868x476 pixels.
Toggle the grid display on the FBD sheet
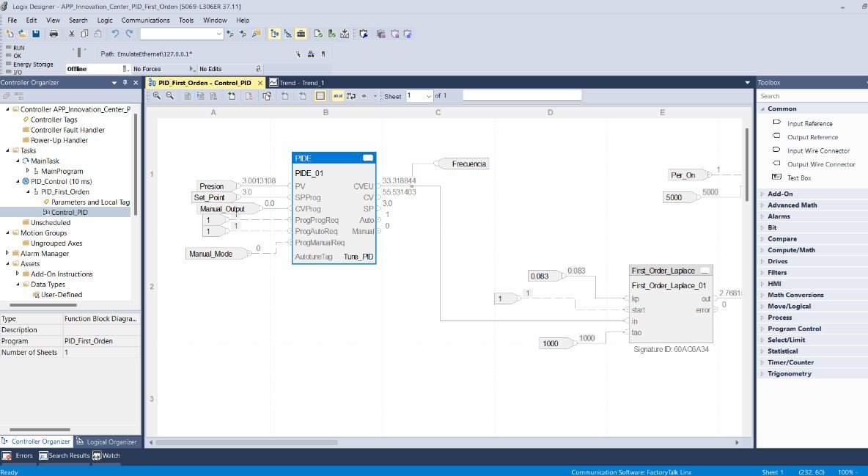(321, 95)
